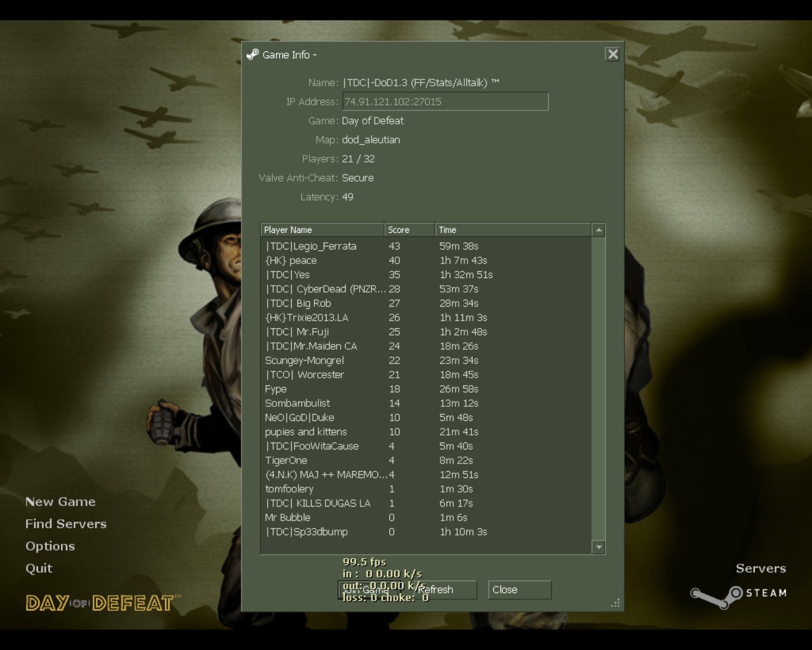Screen dimensions: 812x650
Task: Click the score value 43
Action: (395, 246)
